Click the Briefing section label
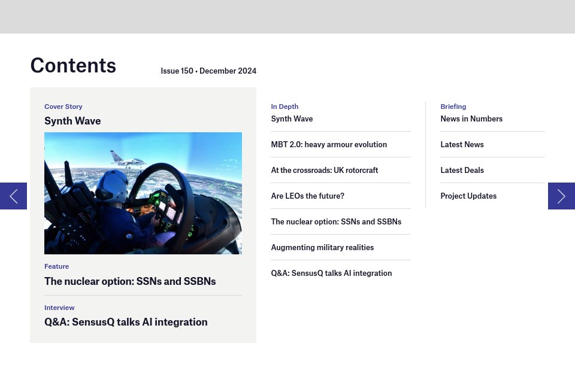575x392 pixels. pyautogui.click(x=453, y=107)
